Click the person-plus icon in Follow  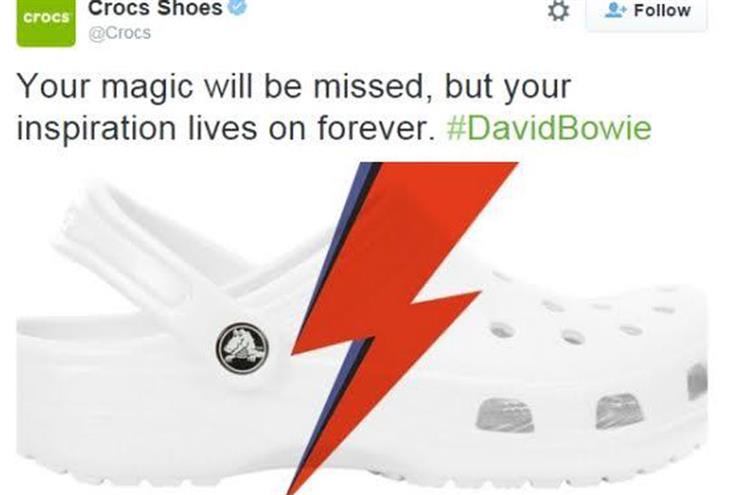pyautogui.click(x=616, y=10)
